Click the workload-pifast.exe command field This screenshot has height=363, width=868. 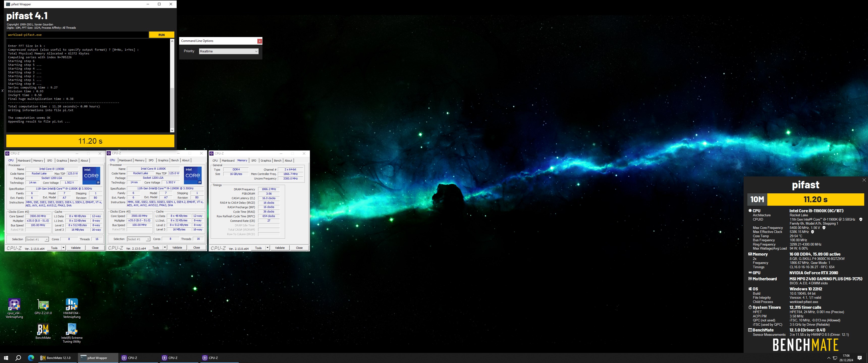77,35
